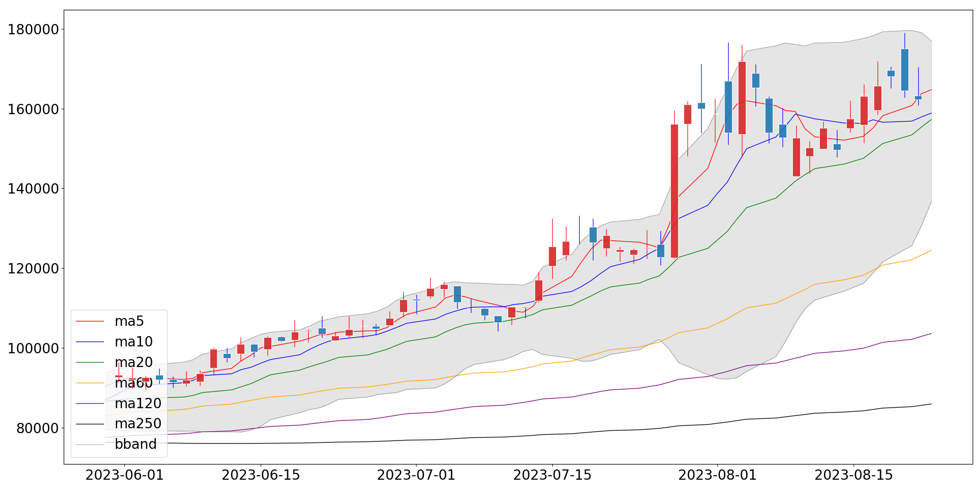The width and height of the screenshot is (980, 490).
Task: Click the black ma250 legend line sample
Action: pos(90,424)
